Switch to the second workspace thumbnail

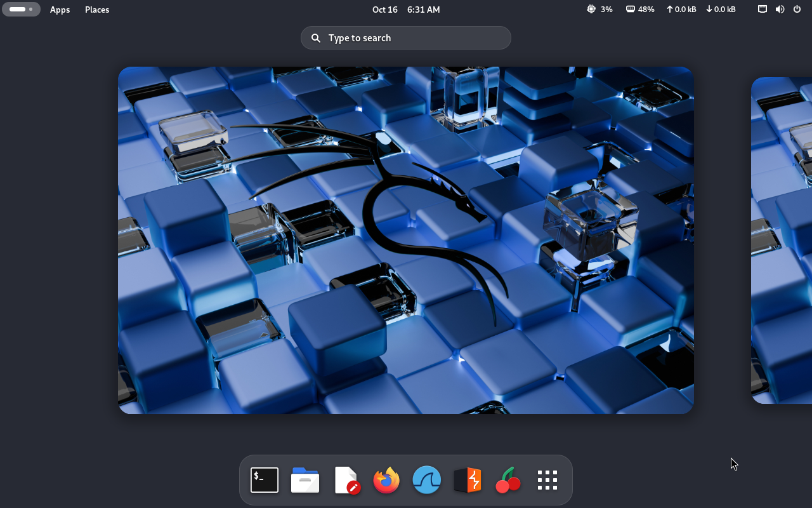click(x=782, y=240)
